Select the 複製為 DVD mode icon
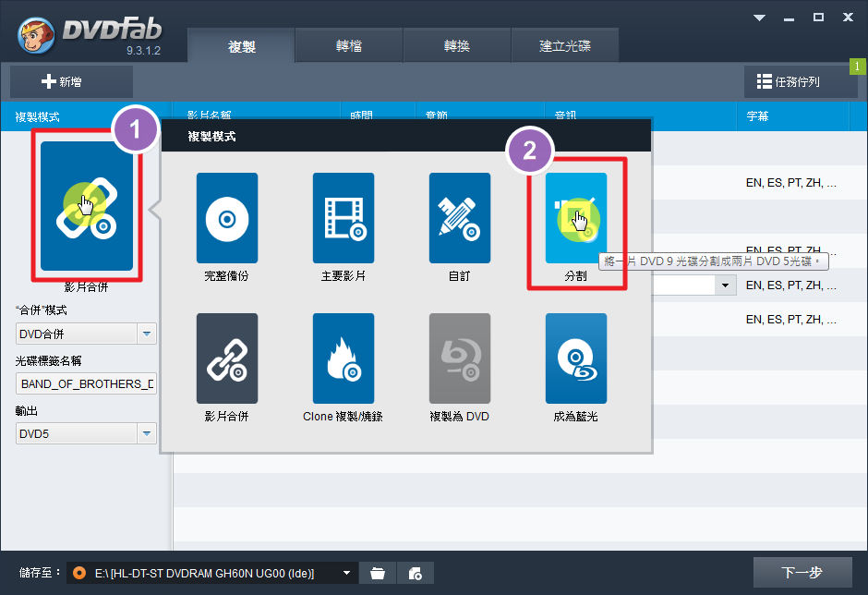Viewport: 868px width, 595px height. tap(459, 358)
